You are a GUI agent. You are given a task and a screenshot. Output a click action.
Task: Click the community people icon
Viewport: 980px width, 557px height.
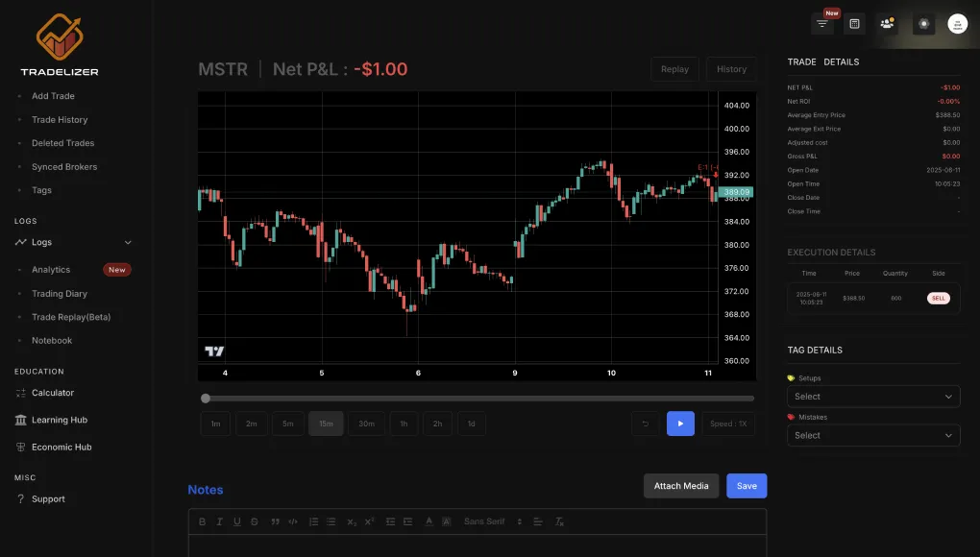887,24
